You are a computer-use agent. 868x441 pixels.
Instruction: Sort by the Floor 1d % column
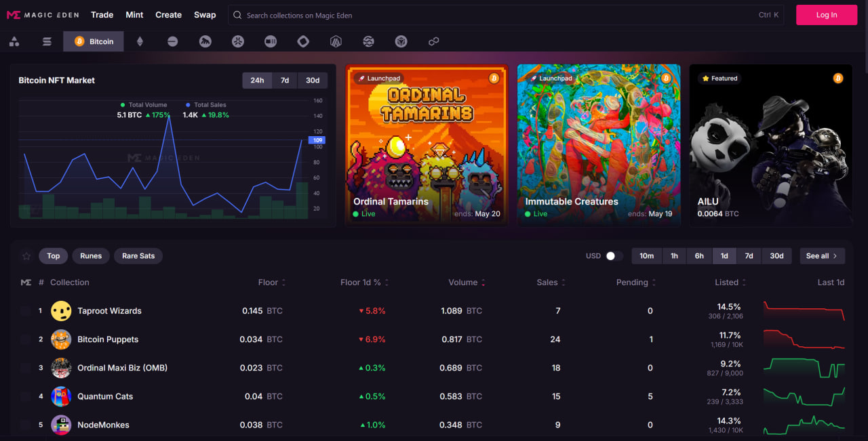[x=365, y=282]
